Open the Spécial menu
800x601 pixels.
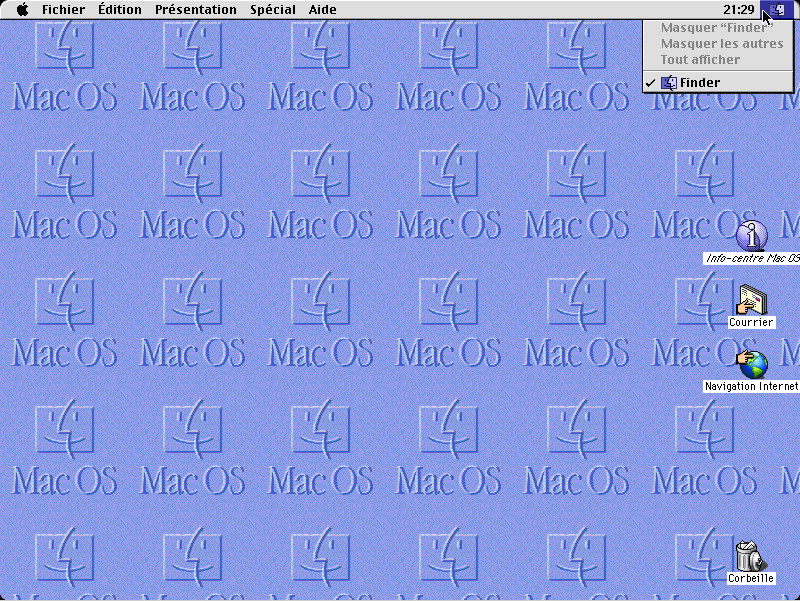[x=273, y=10]
